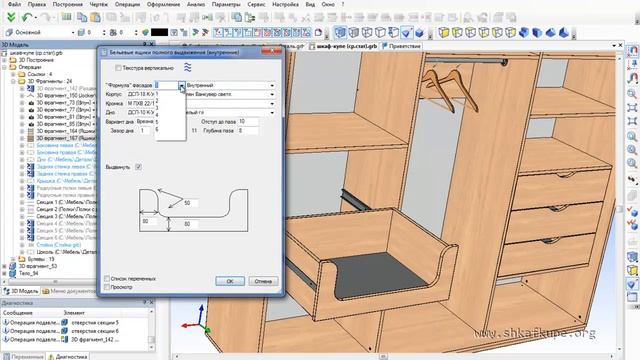640x360 pixels.
Task: Click the green undo arrow icon
Action: pyautogui.click(x=27, y=17)
